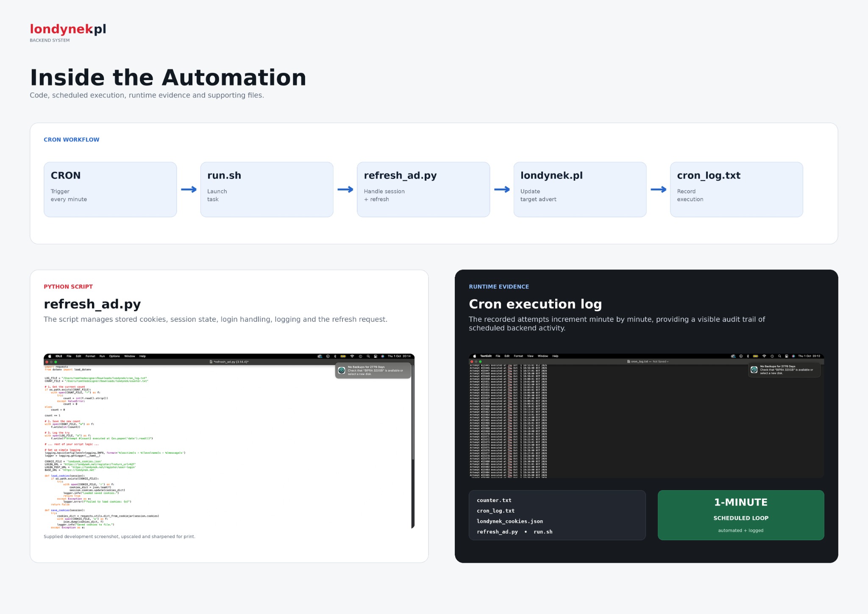This screenshot has width=868, height=614.
Task: Click the IDLE editor vertical scrollbar
Action: 413,411
